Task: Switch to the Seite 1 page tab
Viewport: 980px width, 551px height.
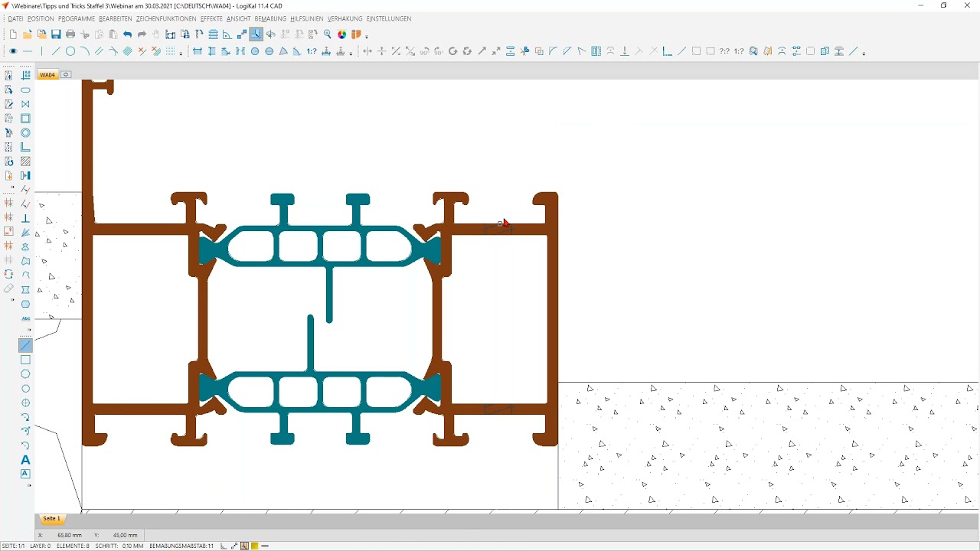Action: tap(51, 519)
